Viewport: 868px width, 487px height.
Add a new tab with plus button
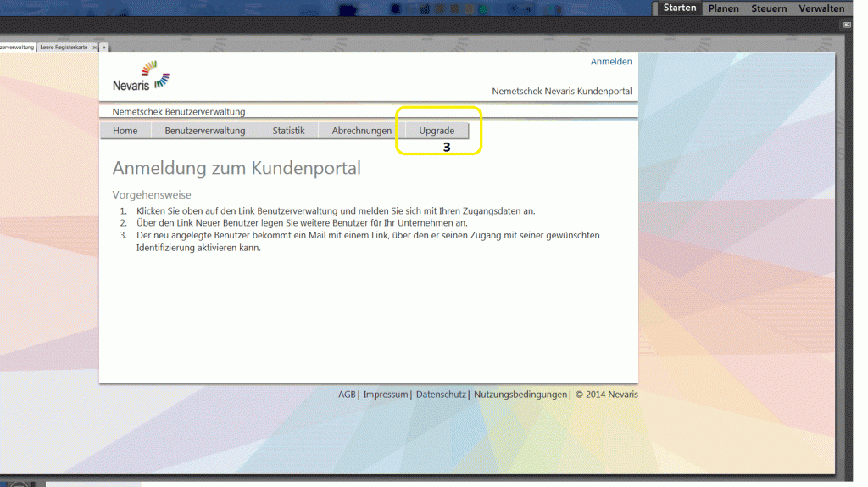point(104,48)
